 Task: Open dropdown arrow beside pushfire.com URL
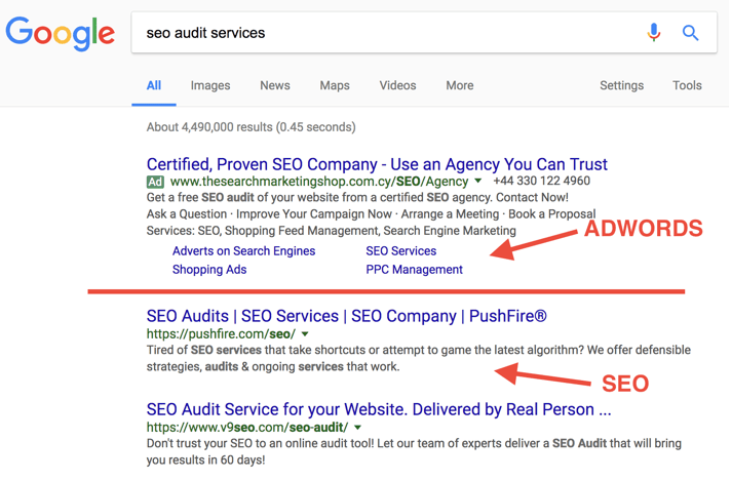click(304, 334)
